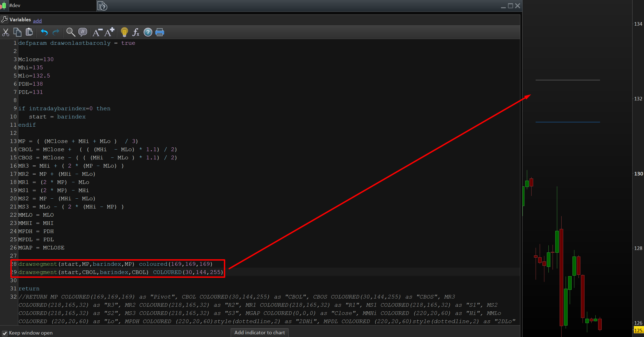
Task: Click the wrench icon beside Variables
Action: (x=4, y=20)
